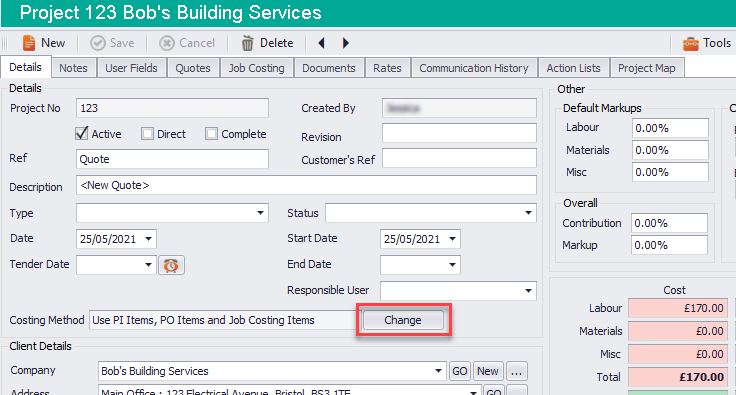
Task: Open the User Fields tab
Action: click(131, 68)
